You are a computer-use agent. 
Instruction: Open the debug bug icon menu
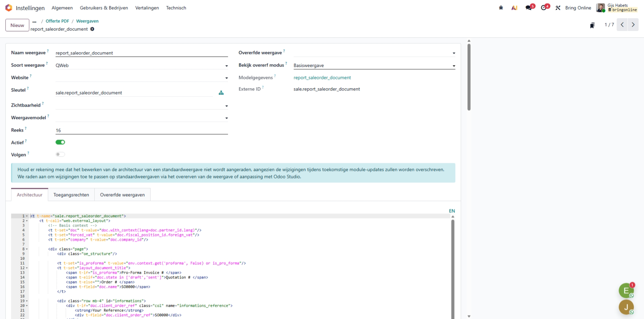[x=501, y=8]
